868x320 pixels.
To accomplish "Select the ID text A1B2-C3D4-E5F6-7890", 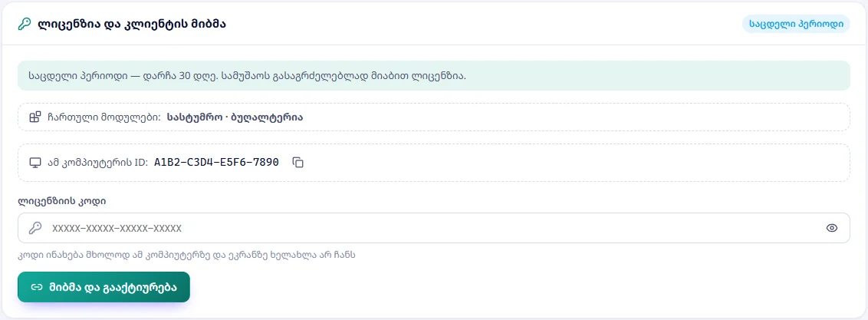I will coord(216,162).
